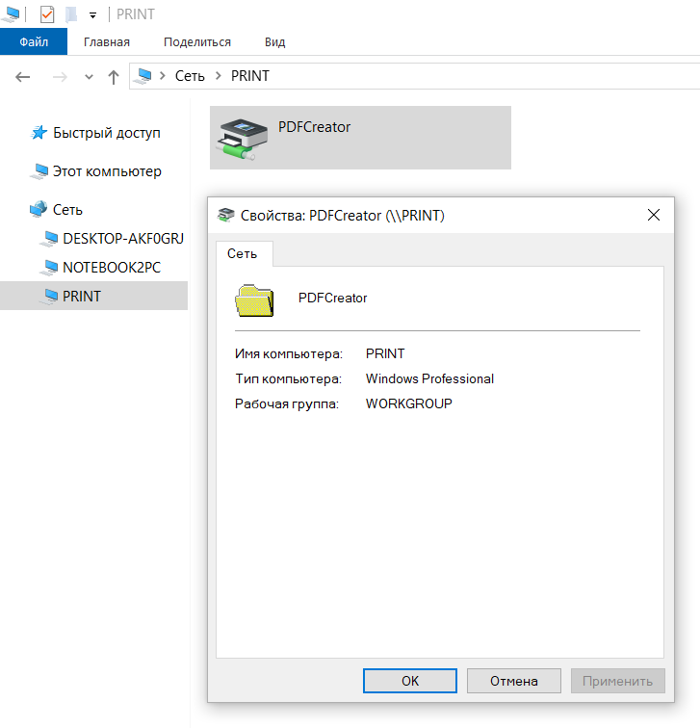Click the Back navigation arrow
This screenshot has height=728, width=700.
23,76
